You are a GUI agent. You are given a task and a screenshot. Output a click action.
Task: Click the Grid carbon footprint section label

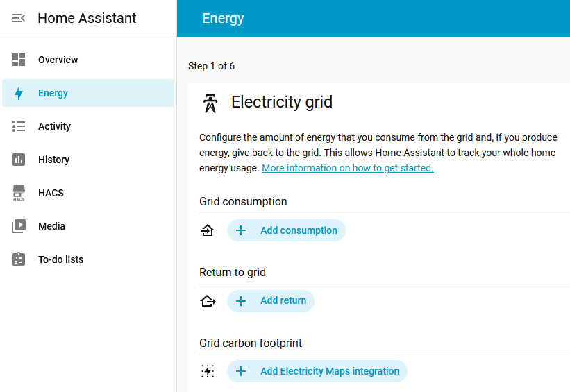[251, 343]
